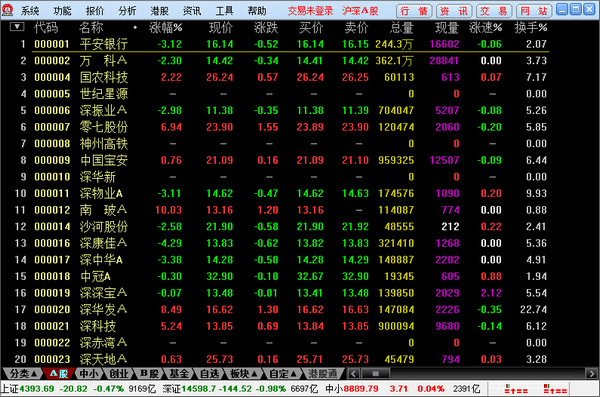This screenshot has width=600, height=397.
Task: Switch to the 基金 tab
Action: point(179,373)
